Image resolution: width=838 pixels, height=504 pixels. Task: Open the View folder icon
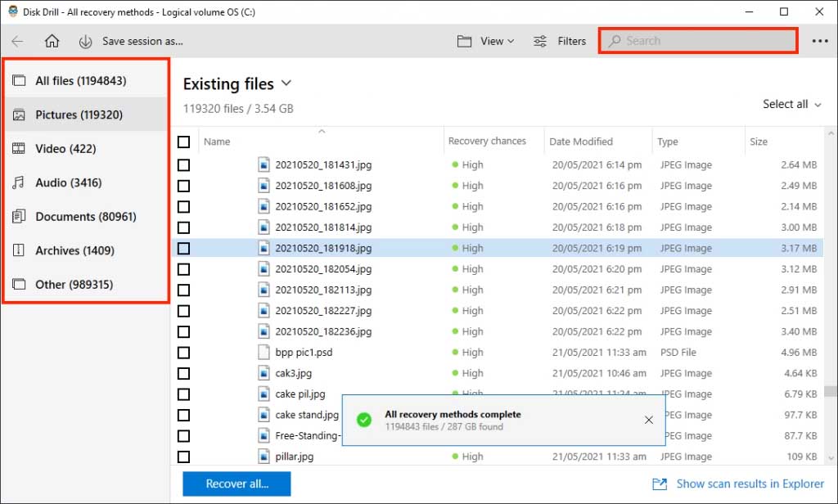pos(465,41)
